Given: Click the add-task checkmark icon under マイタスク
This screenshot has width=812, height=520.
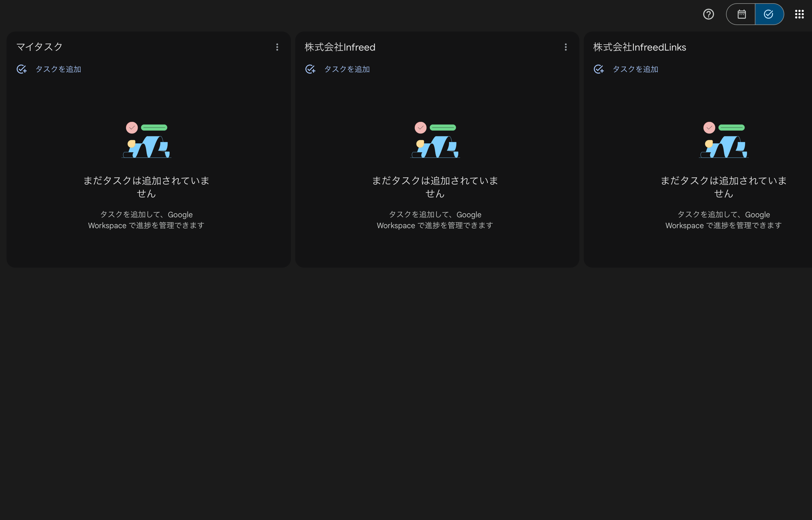Looking at the screenshot, I should click(21, 69).
